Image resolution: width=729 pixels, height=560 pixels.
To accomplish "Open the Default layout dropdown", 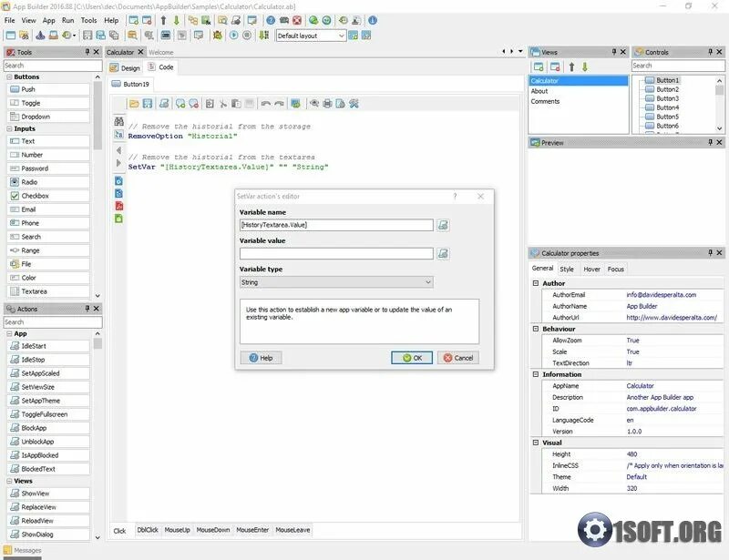I will (341, 36).
